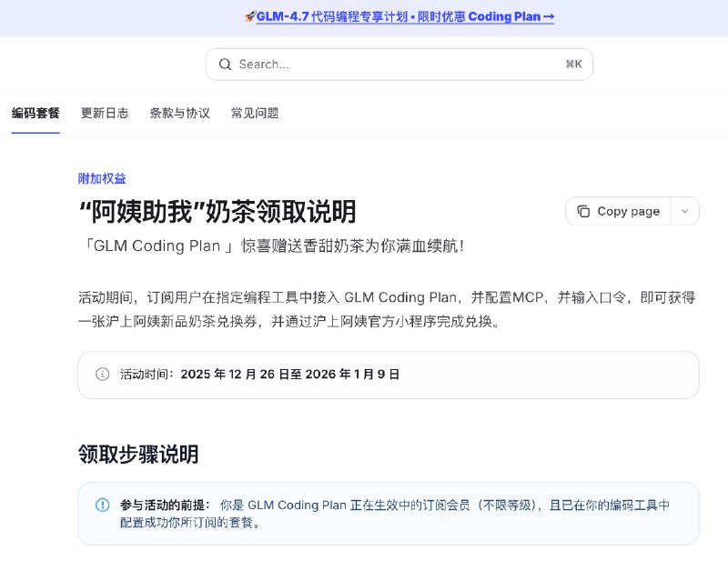The height and width of the screenshot is (561, 728).
Task: Click the arrow at the end of the banner link
Action: point(551,16)
